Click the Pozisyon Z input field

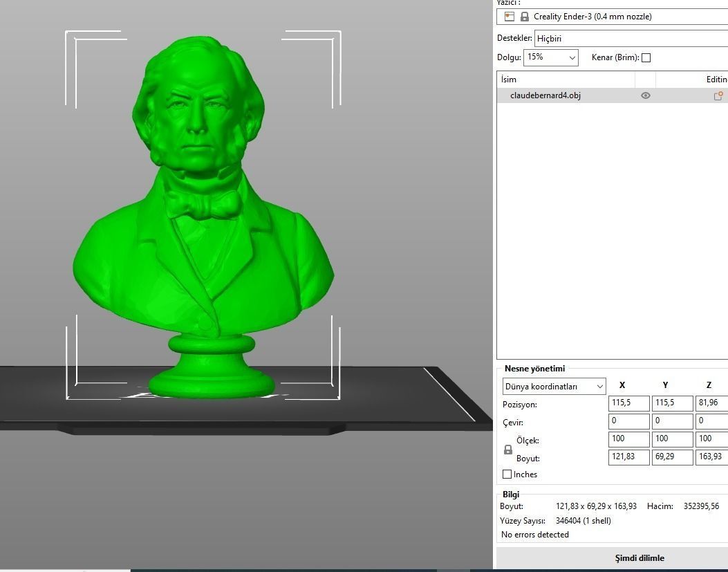coord(711,403)
